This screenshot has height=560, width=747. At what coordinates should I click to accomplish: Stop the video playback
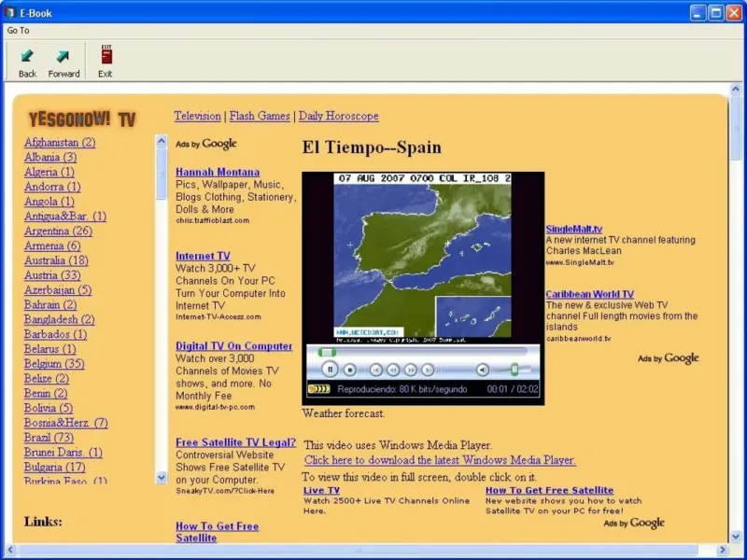[350, 370]
